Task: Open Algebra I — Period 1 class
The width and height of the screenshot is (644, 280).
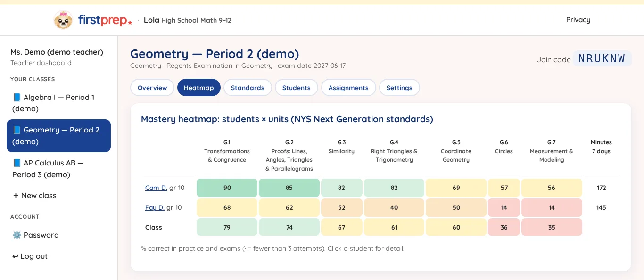Action: point(58,103)
